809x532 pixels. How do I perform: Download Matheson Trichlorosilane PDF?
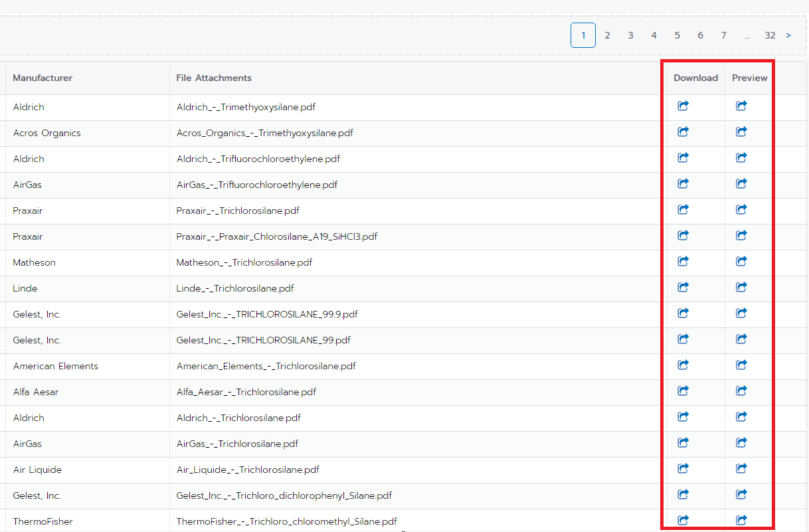point(683,261)
